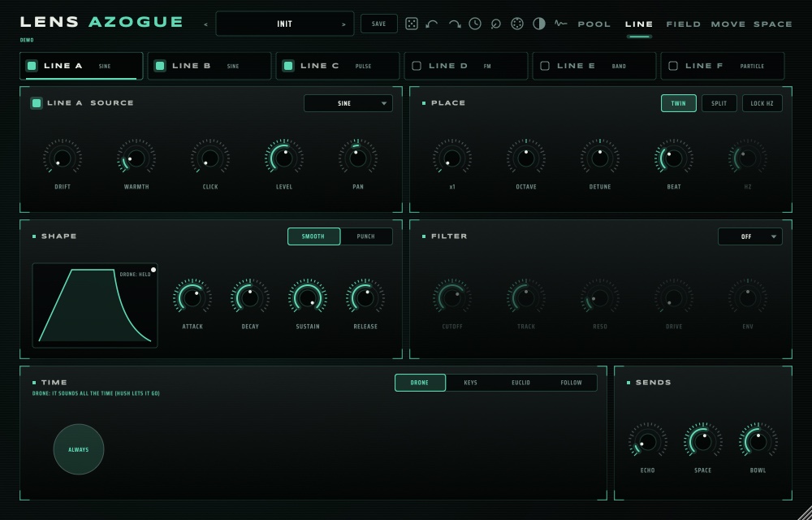Choose the SMOOTH shape mode
812x520 pixels.
coord(313,236)
